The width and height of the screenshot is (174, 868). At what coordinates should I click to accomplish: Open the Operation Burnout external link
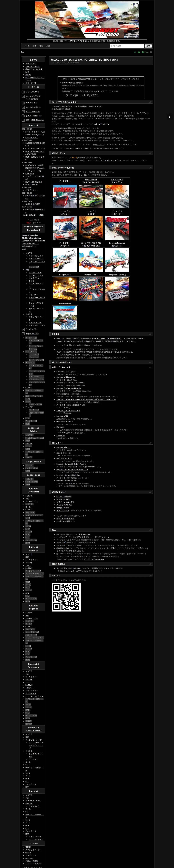(x=65, y=422)
